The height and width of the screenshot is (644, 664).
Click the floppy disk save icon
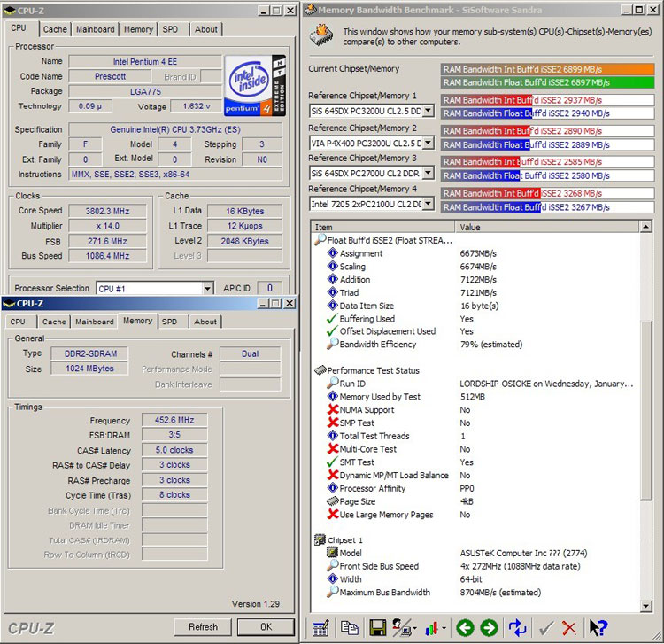[377, 628]
